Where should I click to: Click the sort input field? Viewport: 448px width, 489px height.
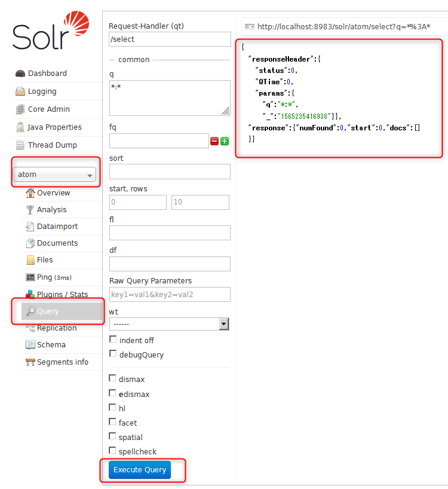click(170, 172)
